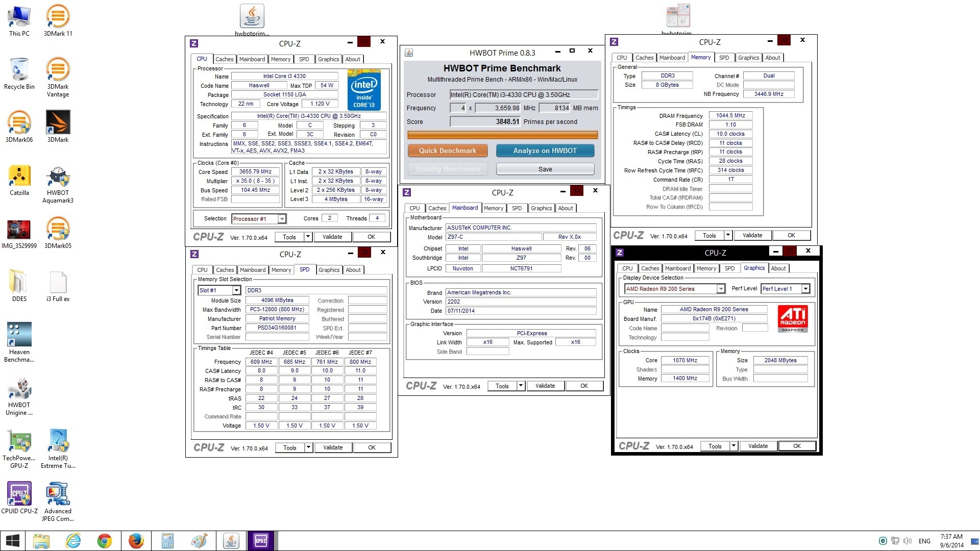Click the HWBOT Prime orange progress bar

point(502,135)
